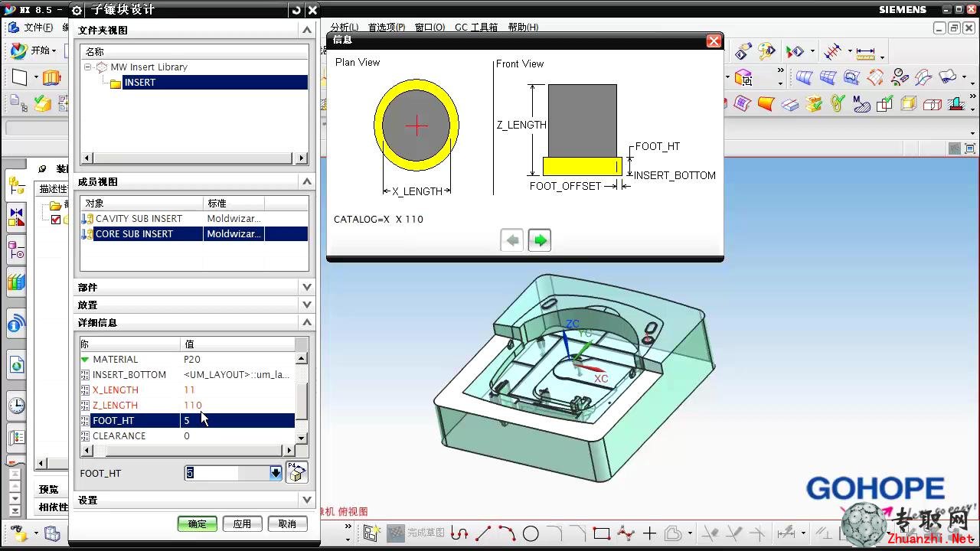Collapse the 详细信息 section
This screenshot has width=980, height=551.
tap(307, 322)
